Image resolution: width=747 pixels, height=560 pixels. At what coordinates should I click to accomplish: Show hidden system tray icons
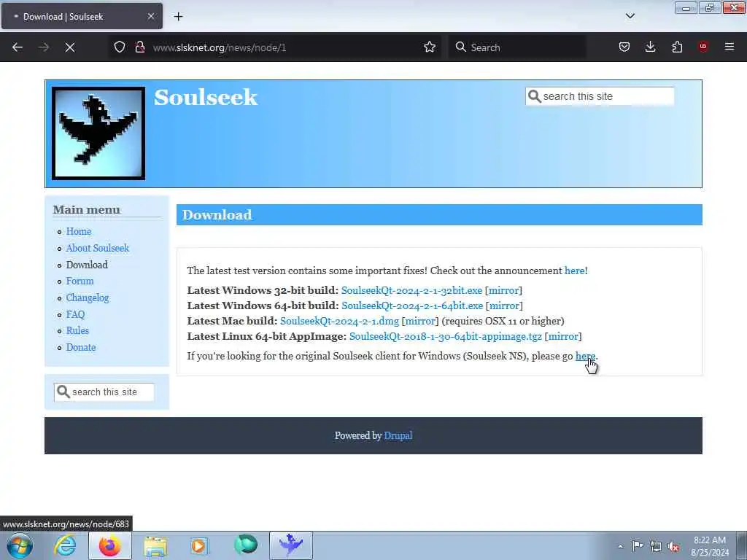(620, 546)
